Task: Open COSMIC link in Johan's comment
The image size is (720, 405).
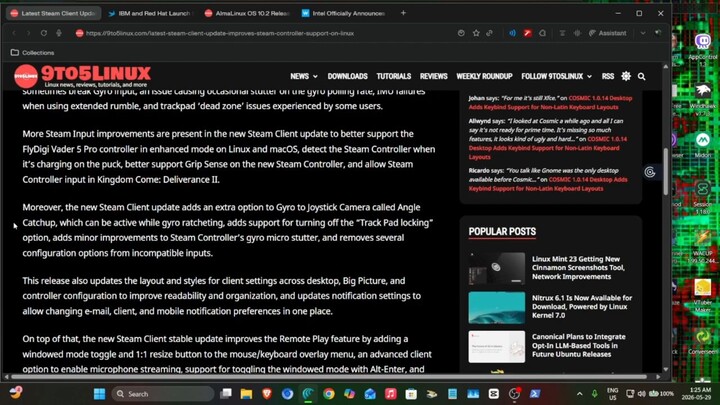Action: point(550,102)
